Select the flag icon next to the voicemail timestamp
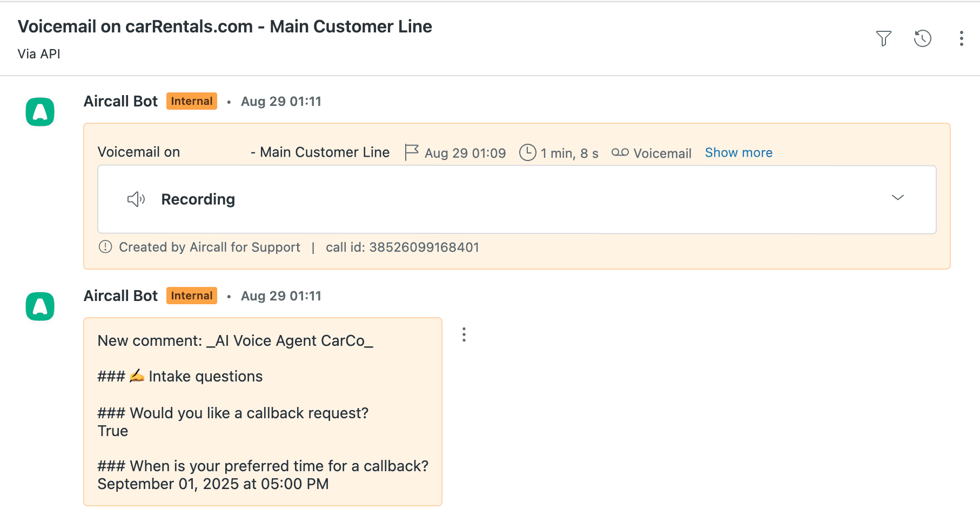 click(412, 152)
